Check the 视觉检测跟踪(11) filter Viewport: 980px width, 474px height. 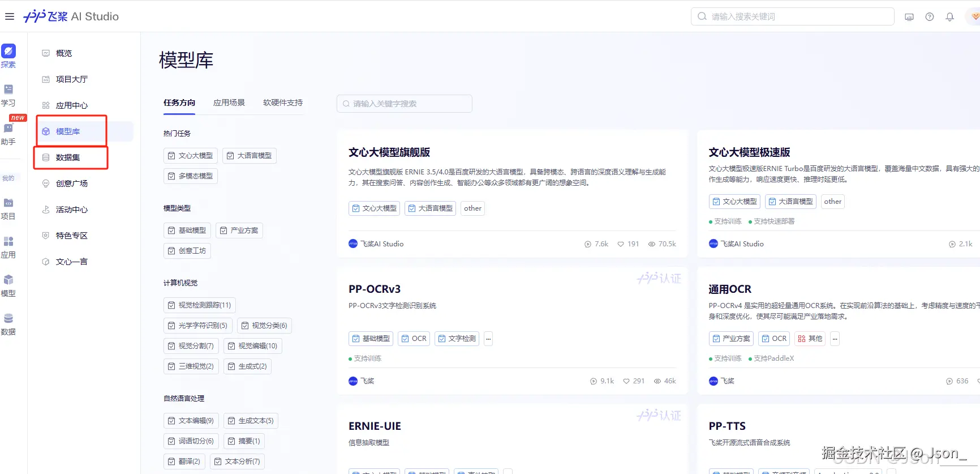(200, 305)
